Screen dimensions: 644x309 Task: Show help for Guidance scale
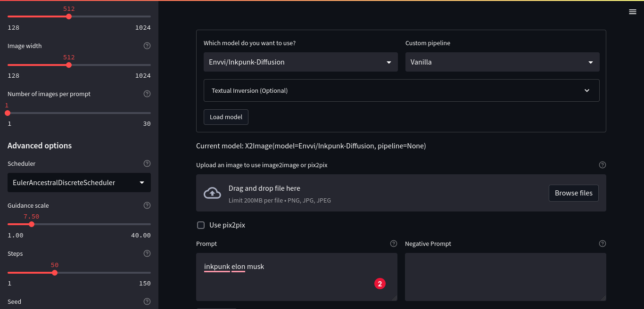coord(147,206)
